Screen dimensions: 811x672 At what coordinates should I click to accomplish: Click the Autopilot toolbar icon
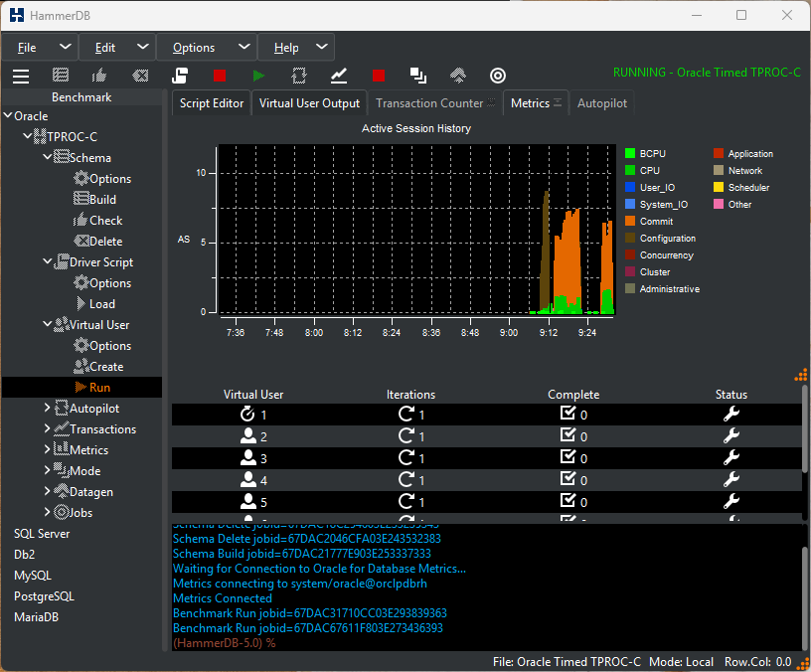tap(299, 76)
